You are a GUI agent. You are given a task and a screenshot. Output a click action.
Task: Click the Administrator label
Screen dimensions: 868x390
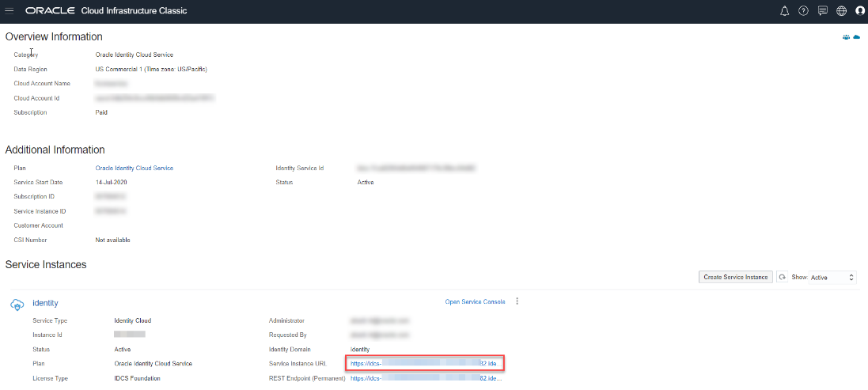(x=286, y=320)
